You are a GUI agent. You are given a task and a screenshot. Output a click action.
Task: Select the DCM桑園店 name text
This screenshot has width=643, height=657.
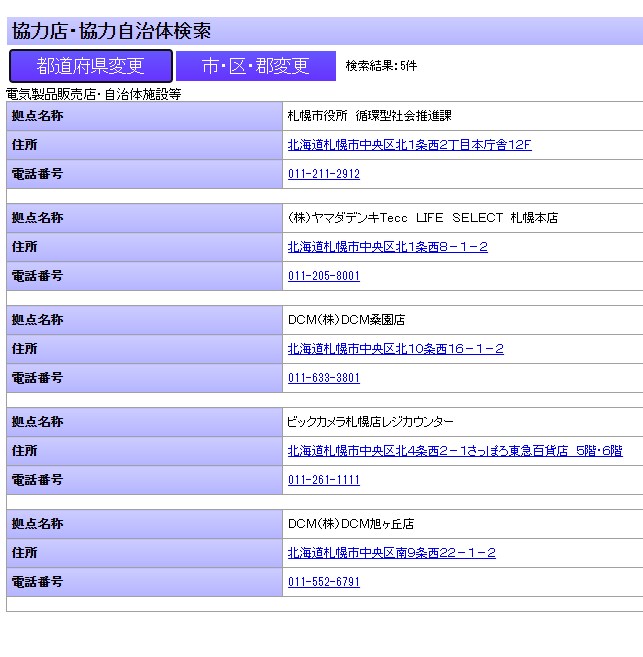click(x=346, y=320)
